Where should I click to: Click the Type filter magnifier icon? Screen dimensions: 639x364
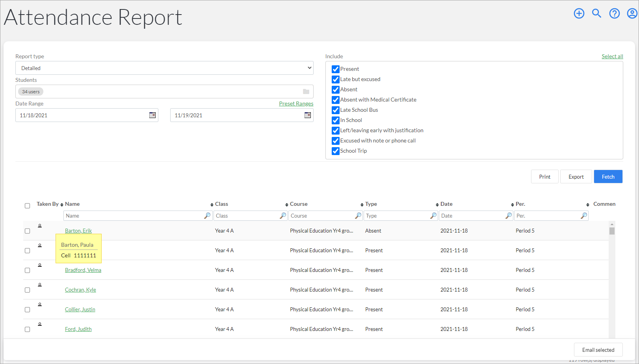click(x=433, y=216)
